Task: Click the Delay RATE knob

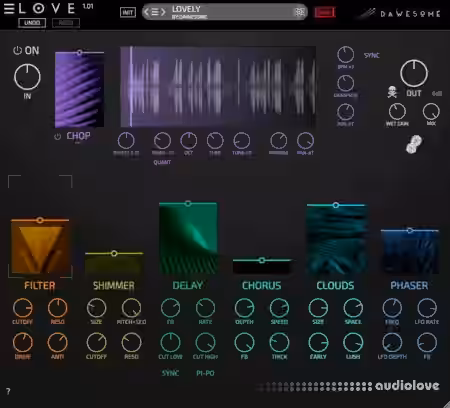Action: pos(205,308)
